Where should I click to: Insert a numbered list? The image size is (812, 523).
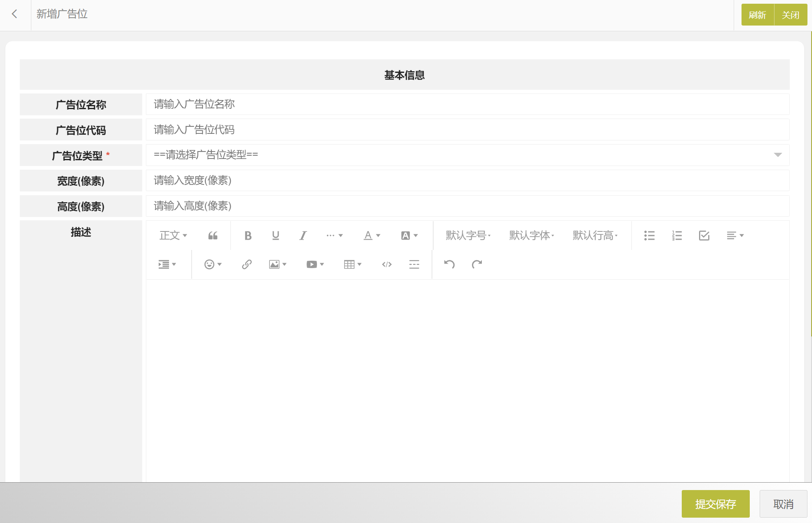pos(677,236)
